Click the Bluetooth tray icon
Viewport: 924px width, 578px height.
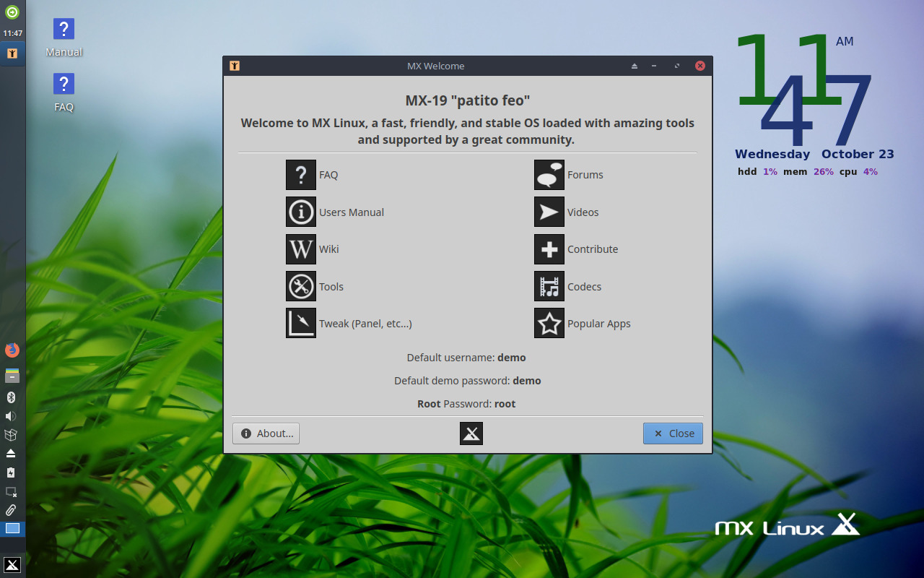coord(12,397)
